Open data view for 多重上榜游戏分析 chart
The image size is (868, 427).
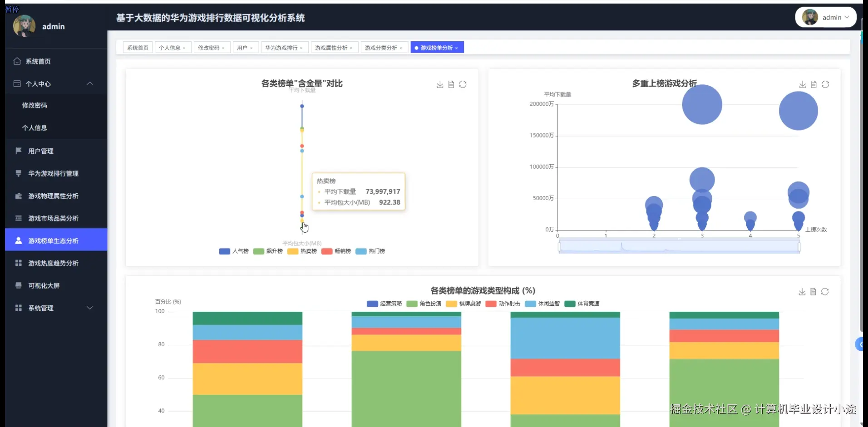[x=813, y=84]
